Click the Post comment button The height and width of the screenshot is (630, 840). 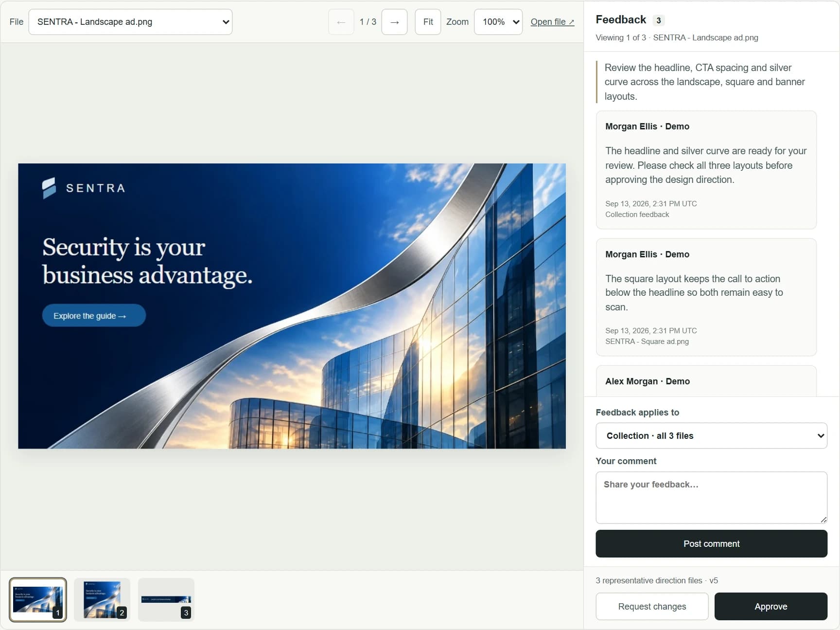coord(711,543)
